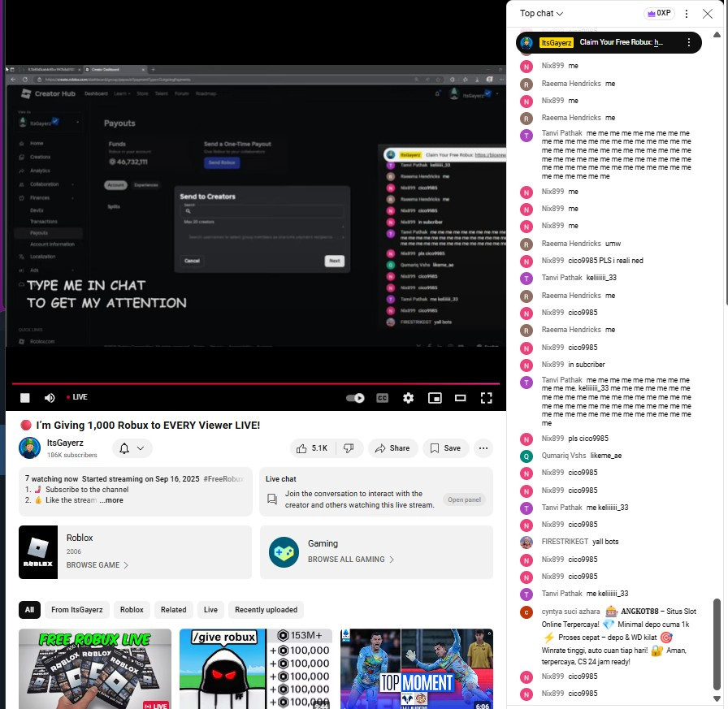The width and height of the screenshot is (728, 709).
Task: Open pinned message options menu
Action: (688, 43)
